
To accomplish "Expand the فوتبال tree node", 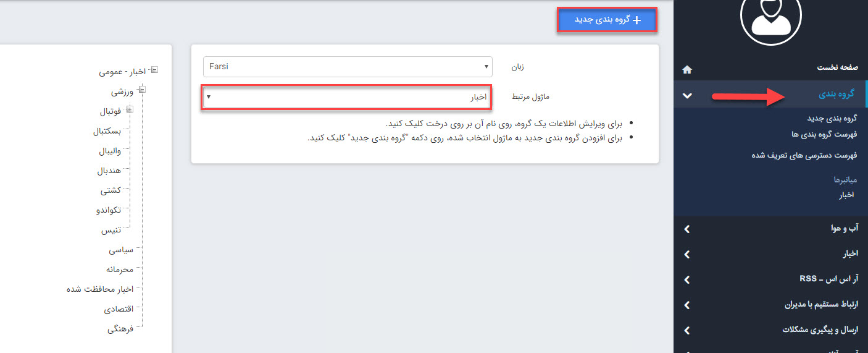I will coord(130,110).
